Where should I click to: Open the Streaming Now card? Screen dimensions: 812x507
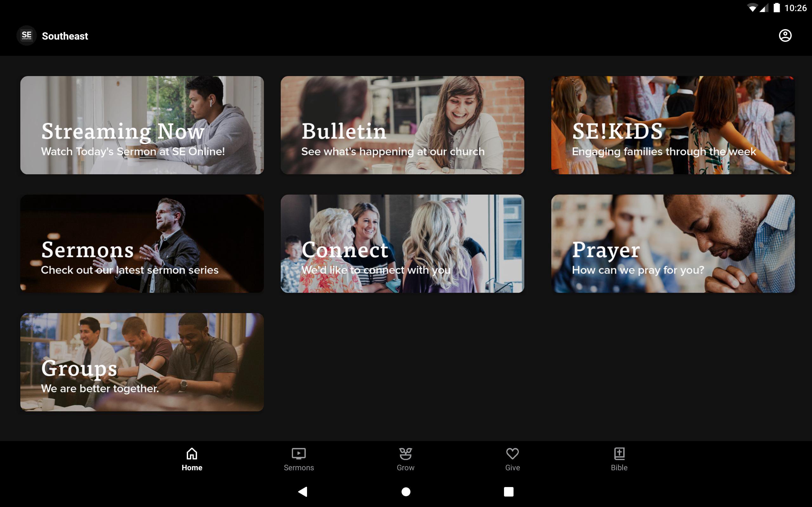(142, 125)
